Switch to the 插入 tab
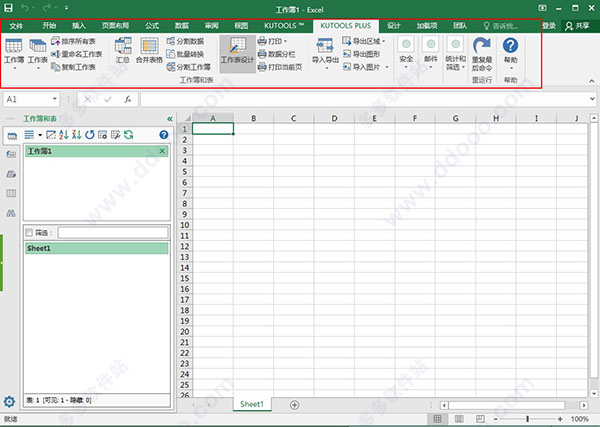 (x=78, y=26)
